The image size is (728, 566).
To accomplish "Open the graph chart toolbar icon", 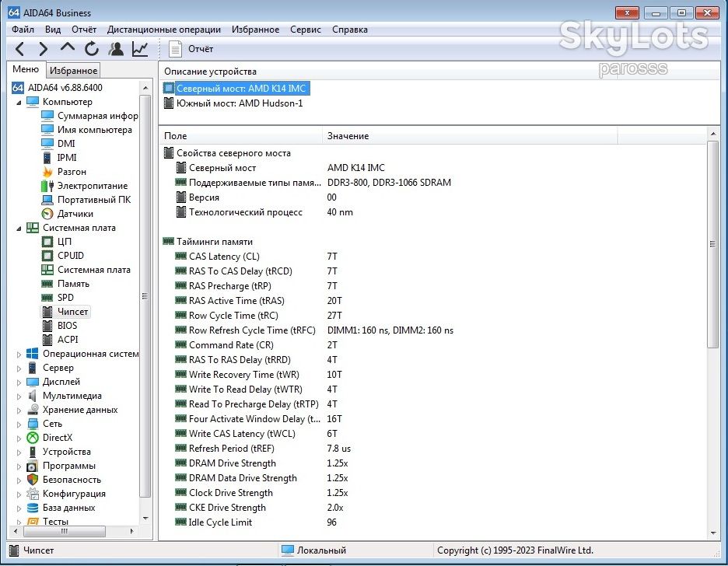I will [x=140, y=49].
